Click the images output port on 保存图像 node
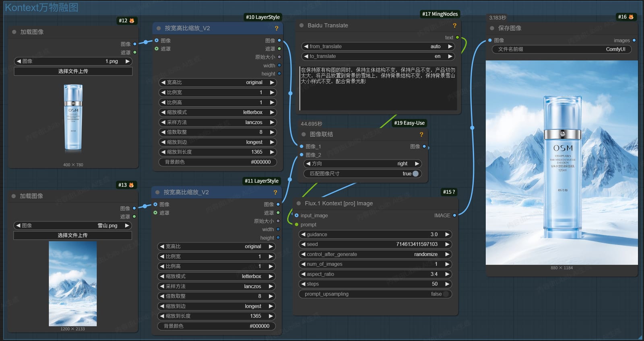The height and width of the screenshot is (341, 644). tap(634, 40)
